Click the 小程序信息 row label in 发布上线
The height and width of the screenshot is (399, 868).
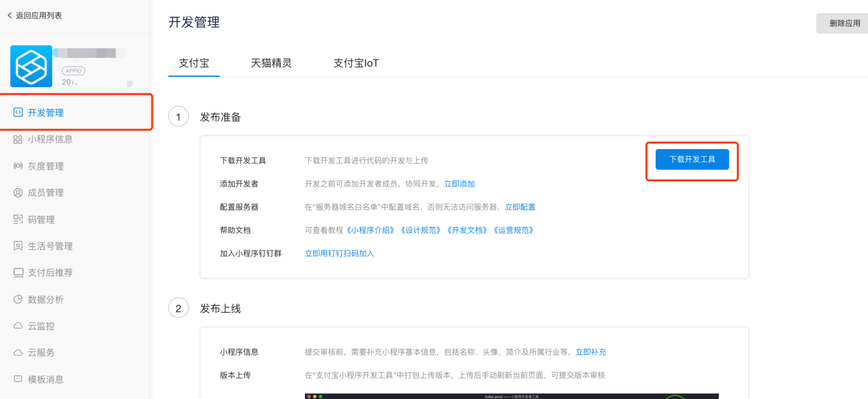[239, 352]
